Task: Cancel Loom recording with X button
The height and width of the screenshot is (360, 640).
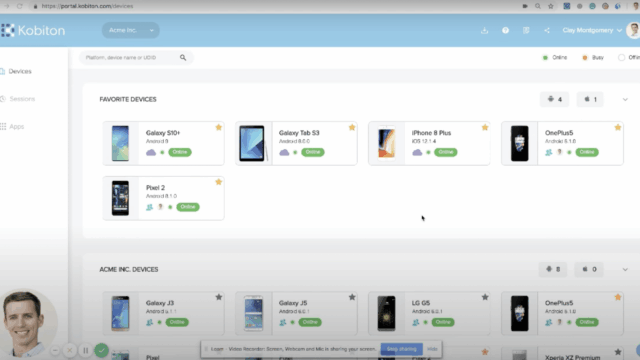Action: tap(70, 350)
